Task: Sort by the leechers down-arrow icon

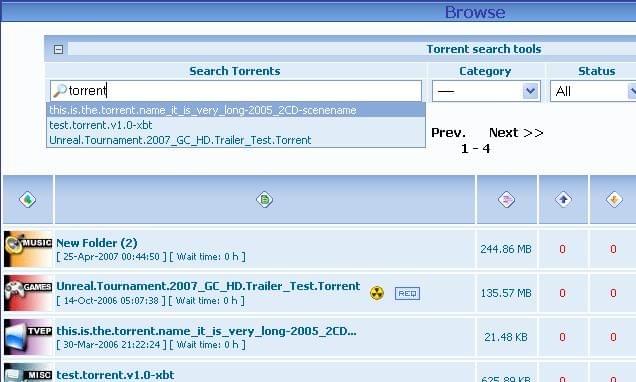Action: coord(614,200)
